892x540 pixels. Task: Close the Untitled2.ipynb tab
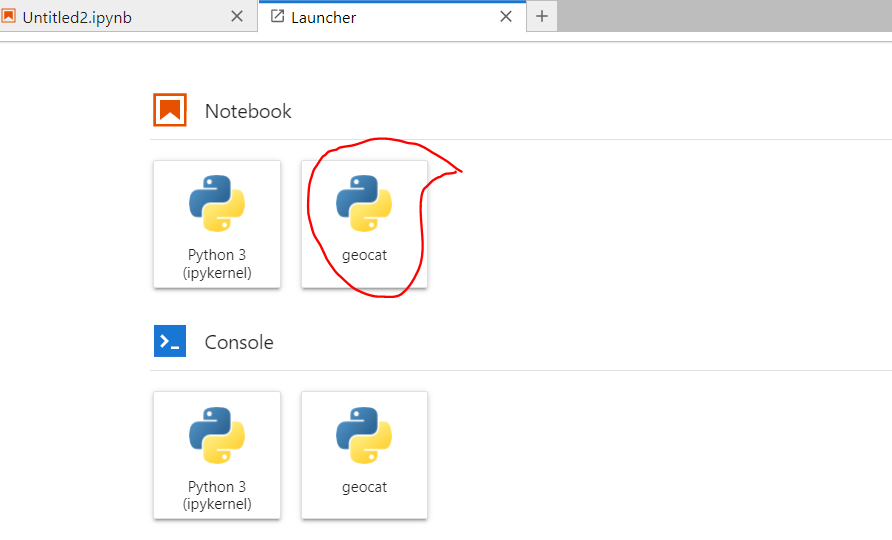(237, 17)
